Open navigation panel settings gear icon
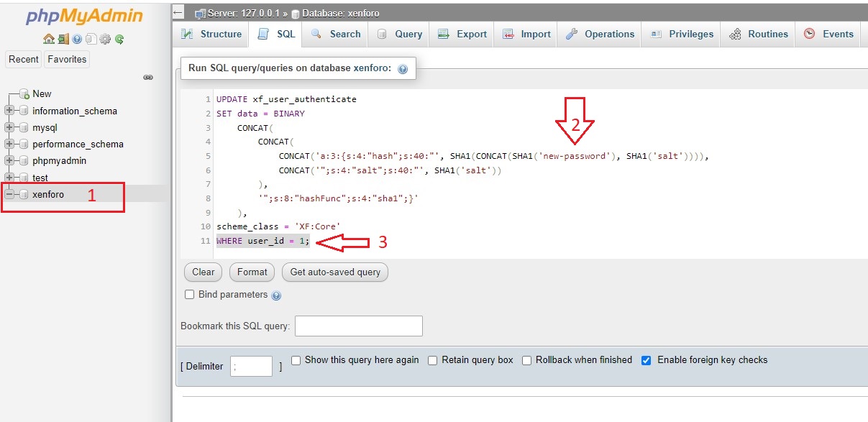 (105, 40)
